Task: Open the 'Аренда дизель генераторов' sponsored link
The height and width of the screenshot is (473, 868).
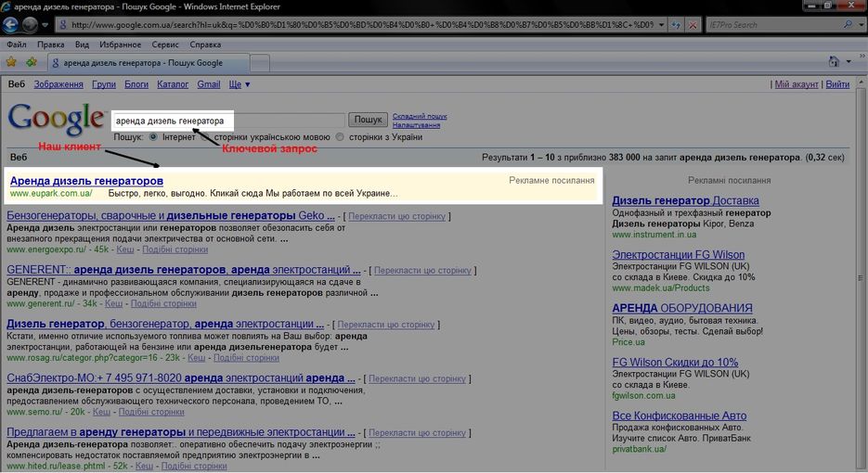Action: (x=86, y=181)
